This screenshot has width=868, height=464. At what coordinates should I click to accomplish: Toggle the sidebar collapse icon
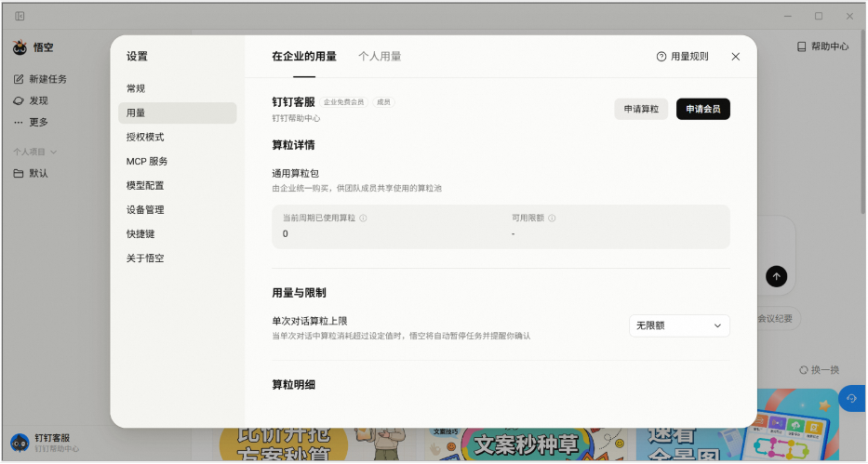click(x=20, y=16)
